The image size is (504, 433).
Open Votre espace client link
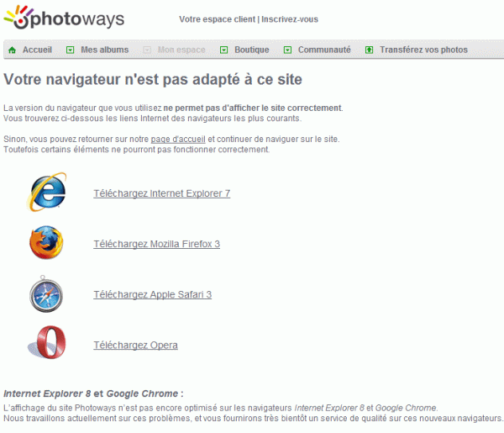tap(217, 19)
